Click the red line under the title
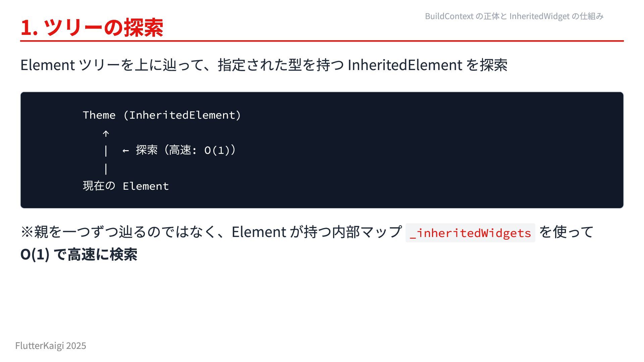 [322, 41]
